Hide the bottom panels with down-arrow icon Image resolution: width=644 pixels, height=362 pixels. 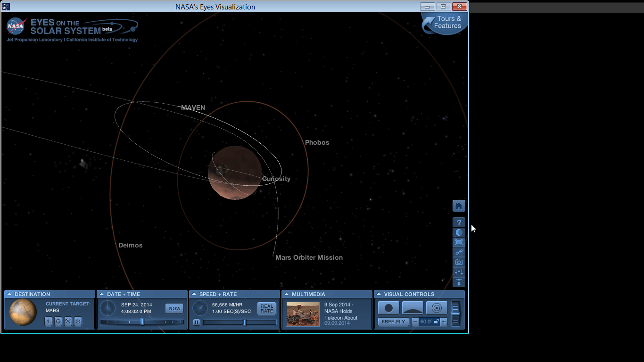coord(459,282)
